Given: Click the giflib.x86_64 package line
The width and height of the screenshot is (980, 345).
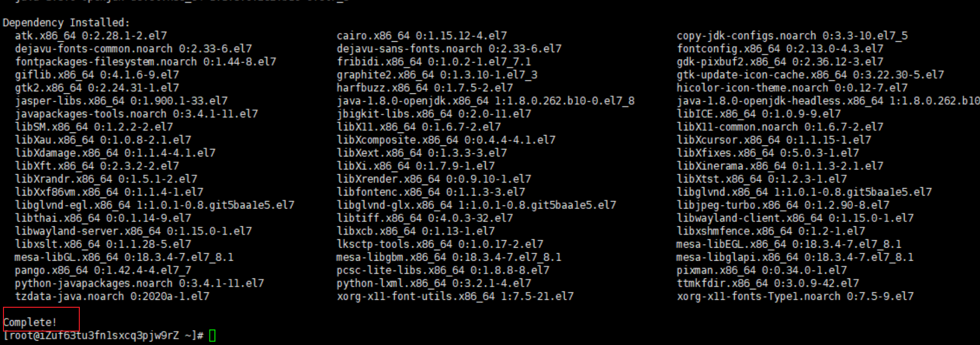Looking at the screenshot, I should coord(97,75).
